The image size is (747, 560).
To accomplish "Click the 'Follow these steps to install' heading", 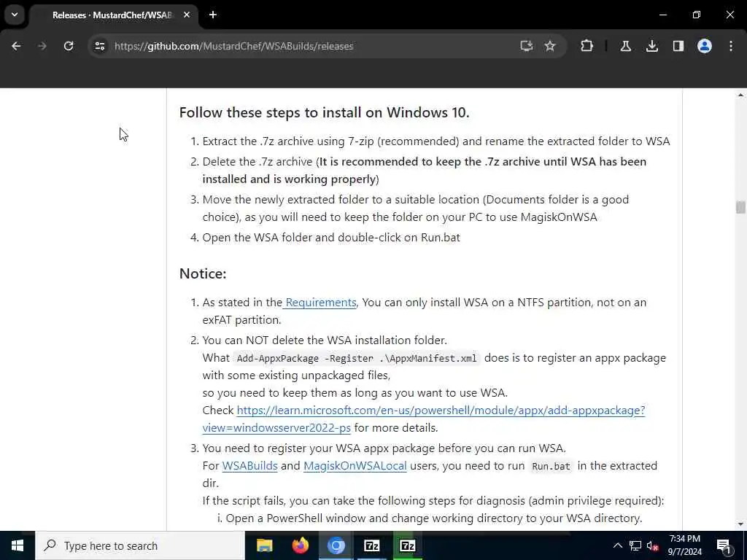I will 325,112.
